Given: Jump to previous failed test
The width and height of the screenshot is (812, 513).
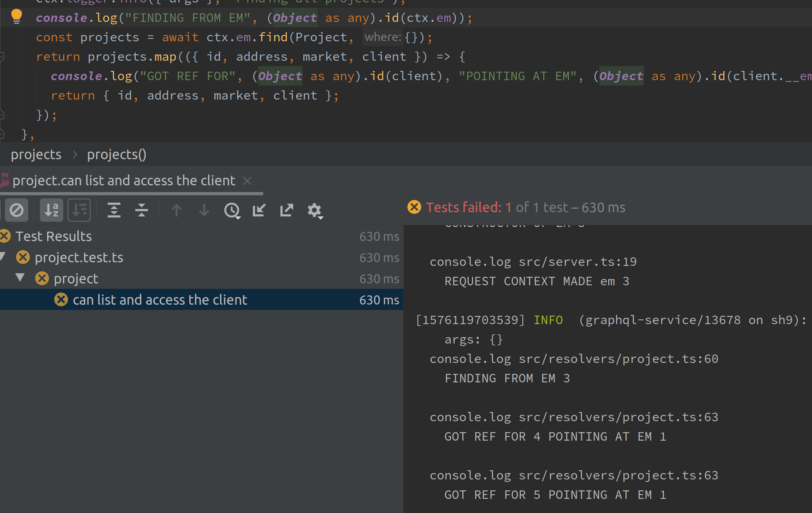Looking at the screenshot, I should point(176,210).
